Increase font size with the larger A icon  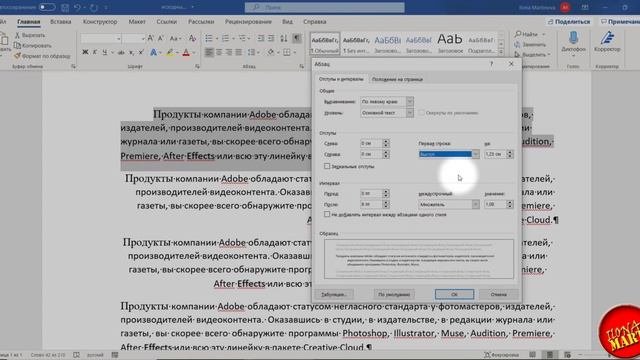point(151,38)
